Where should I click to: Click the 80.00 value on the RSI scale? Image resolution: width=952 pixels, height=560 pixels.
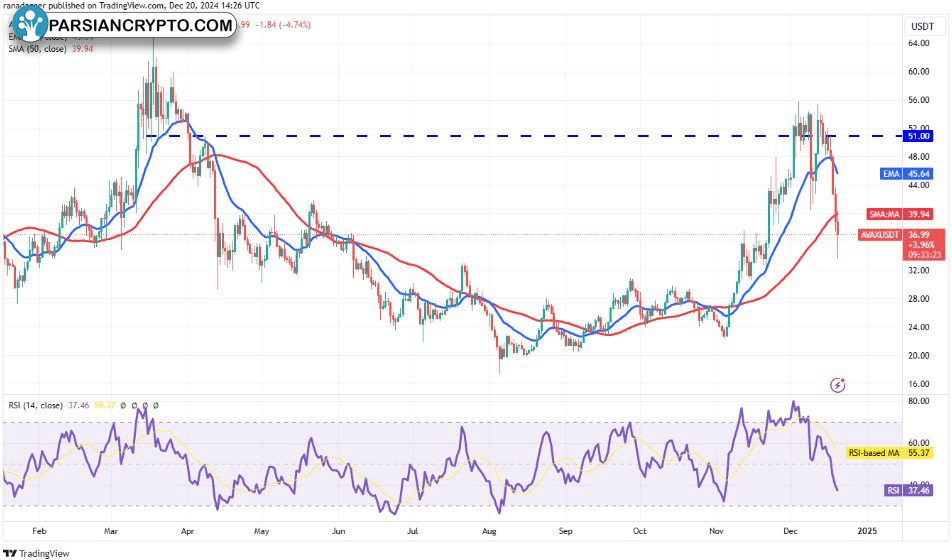pyautogui.click(x=919, y=401)
